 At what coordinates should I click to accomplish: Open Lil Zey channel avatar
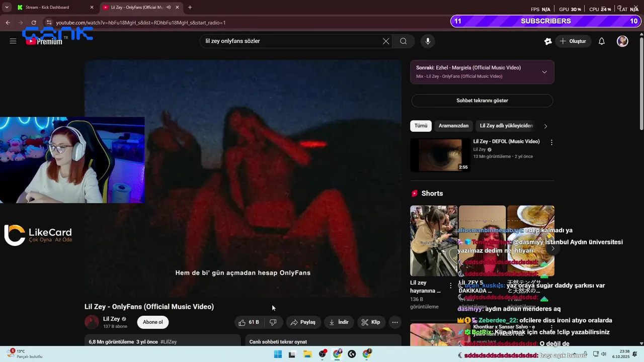pos(92,322)
